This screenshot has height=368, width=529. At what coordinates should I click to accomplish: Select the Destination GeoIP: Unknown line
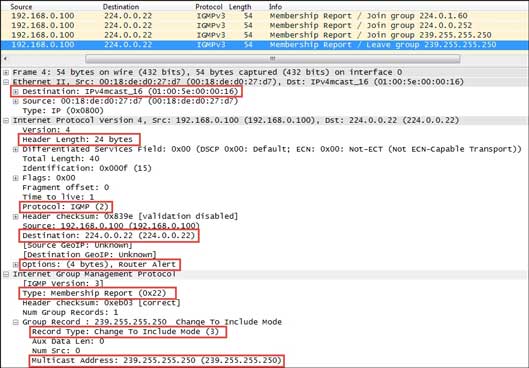coord(89,255)
